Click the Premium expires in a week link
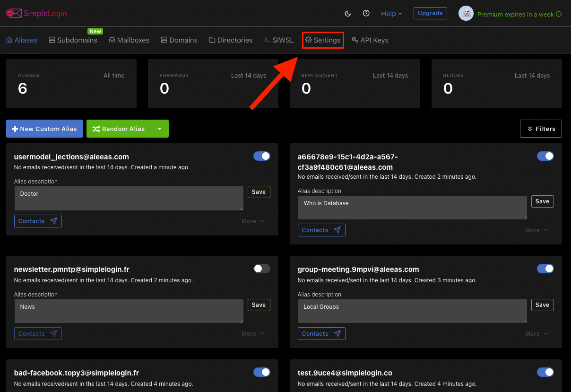571x392 pixels. pos(515,14)
